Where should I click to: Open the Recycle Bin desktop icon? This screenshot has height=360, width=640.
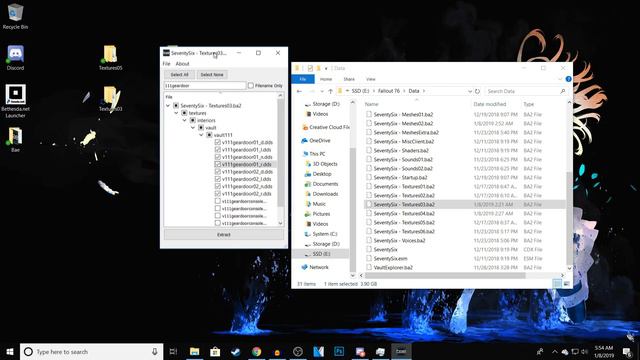pos(15,16)
